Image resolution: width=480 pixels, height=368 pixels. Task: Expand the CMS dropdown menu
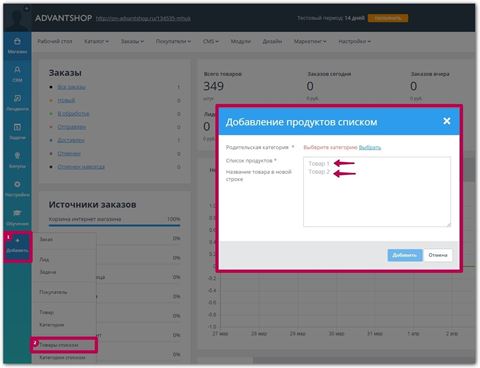[x=211, y=41]
